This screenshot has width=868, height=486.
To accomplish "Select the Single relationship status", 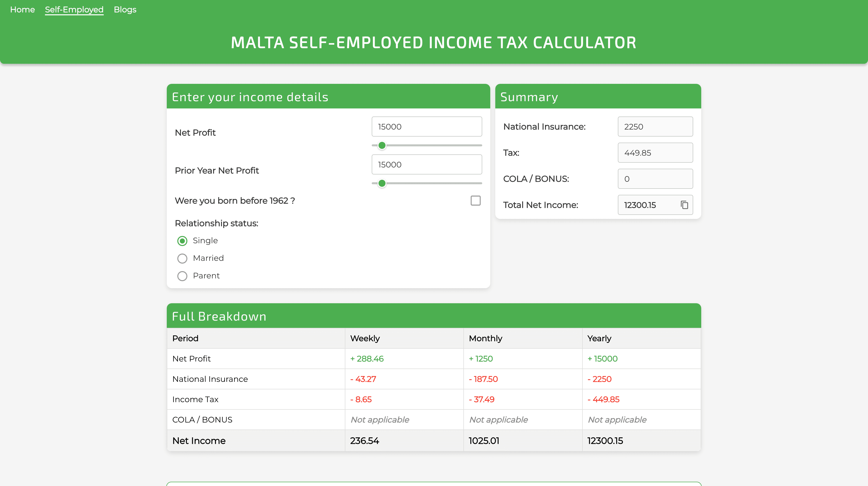I will click(182, 240).
